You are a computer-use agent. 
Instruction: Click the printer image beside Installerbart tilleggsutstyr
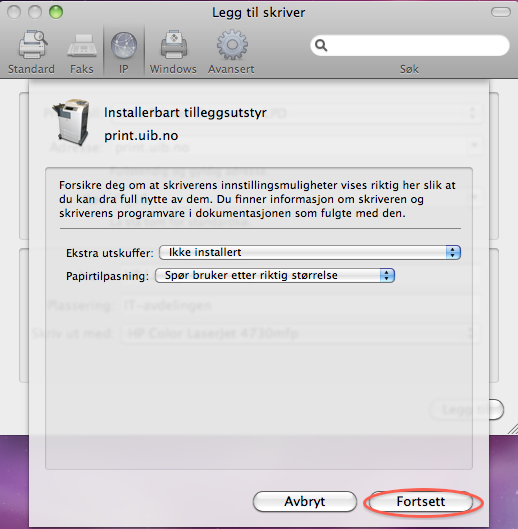72,121
